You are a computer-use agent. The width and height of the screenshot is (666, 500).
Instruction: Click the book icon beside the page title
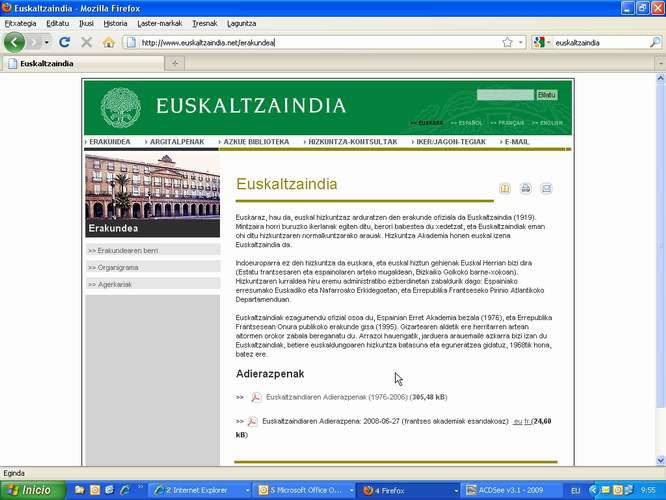point(505,188)
